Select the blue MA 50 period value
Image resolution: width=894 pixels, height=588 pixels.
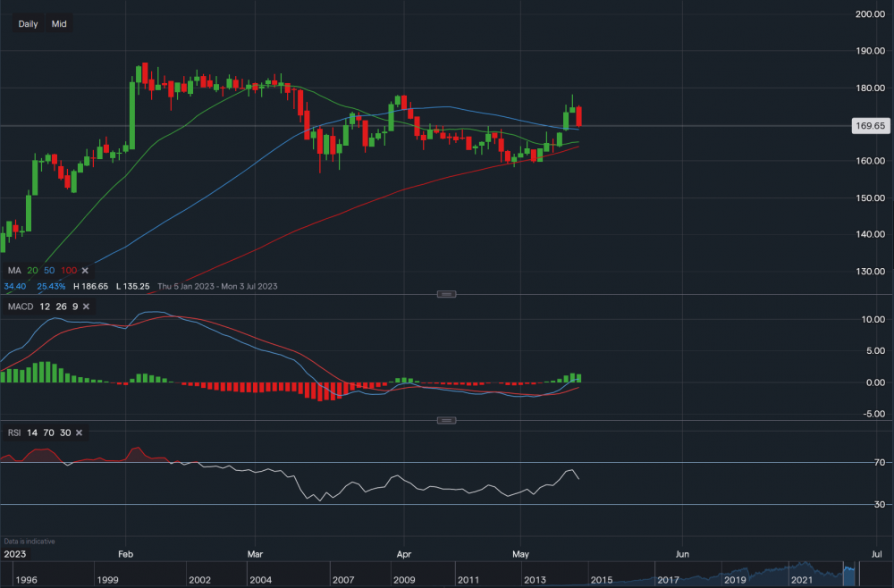47,269
